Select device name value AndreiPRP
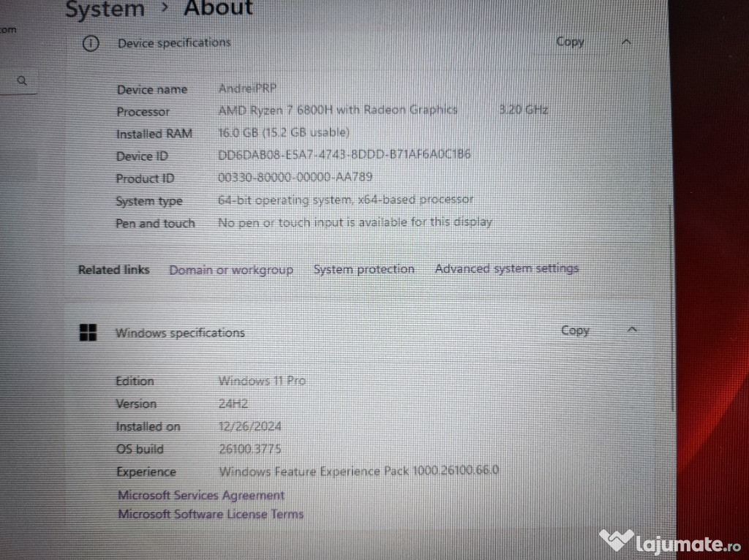The image size is (749, 560). [x=247, y=88]
